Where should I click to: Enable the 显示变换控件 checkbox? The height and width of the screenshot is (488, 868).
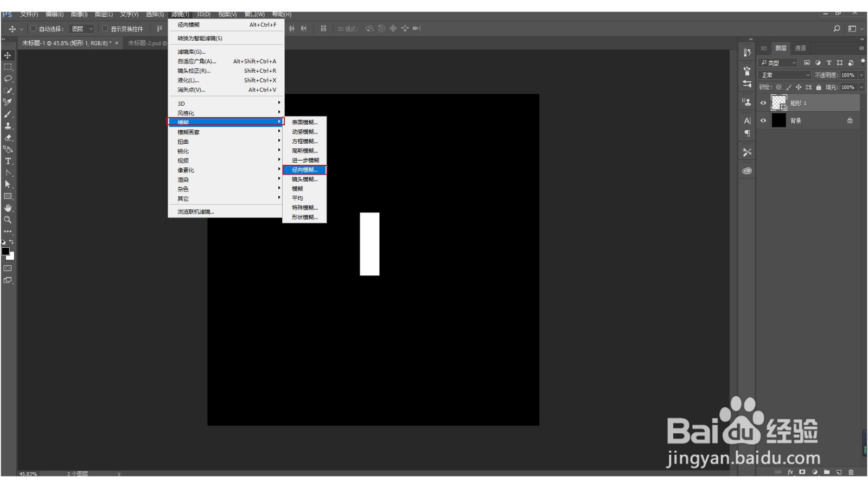pyautogui.click(x=105, y=29)
